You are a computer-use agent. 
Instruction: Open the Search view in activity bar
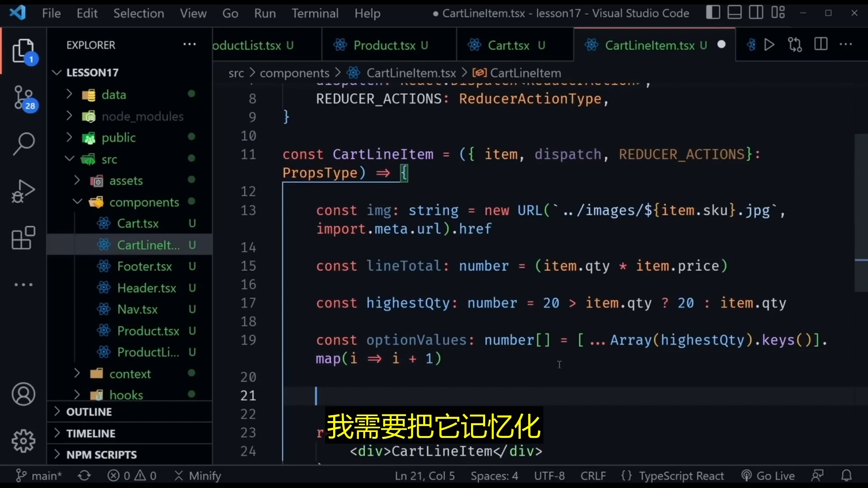(x=23, y=144)
